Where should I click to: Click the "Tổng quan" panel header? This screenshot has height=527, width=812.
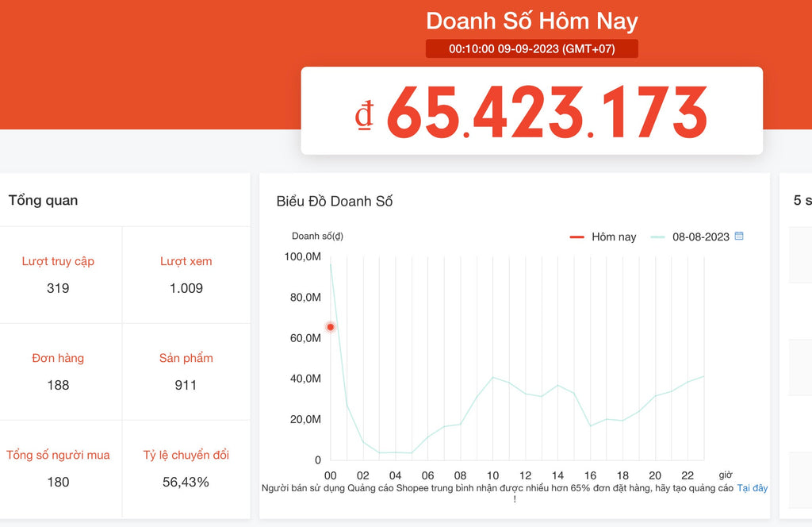[x=42, y=201]
